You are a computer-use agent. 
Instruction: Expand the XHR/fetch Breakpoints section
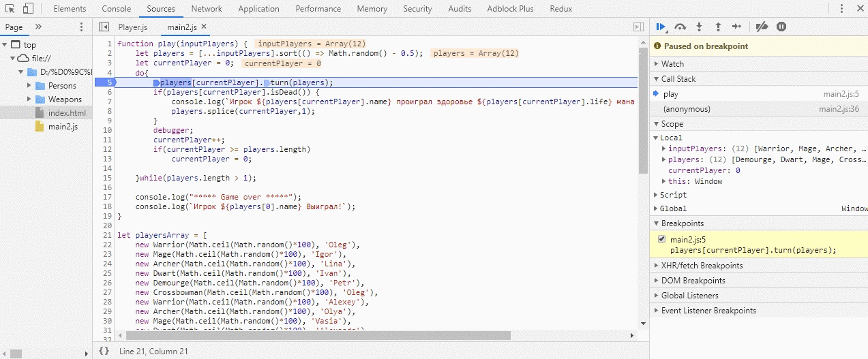(x=702, y=266)
